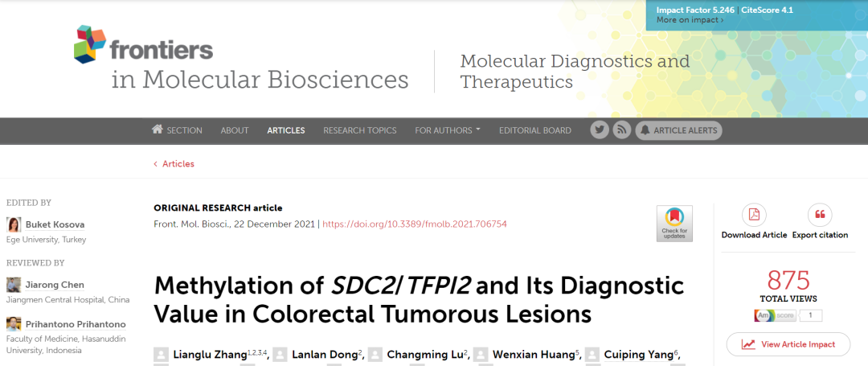Expand the FOR AUTHORS dropdown
868x366 pixels.
click(x=448, y=130)
